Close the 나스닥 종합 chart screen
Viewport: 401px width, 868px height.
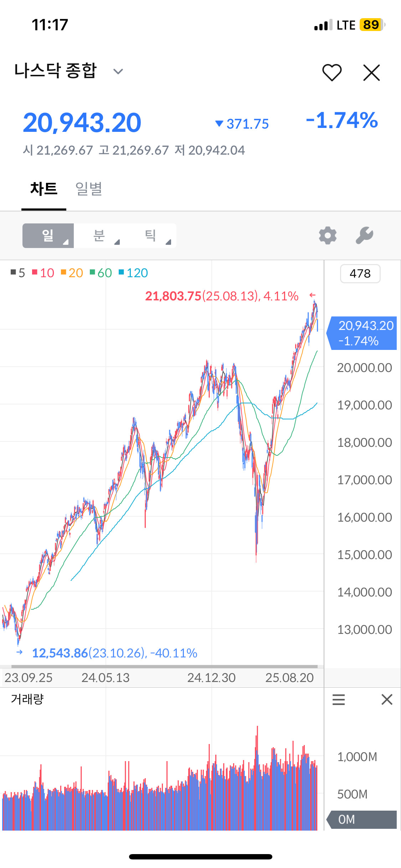[x=371, y=73]
